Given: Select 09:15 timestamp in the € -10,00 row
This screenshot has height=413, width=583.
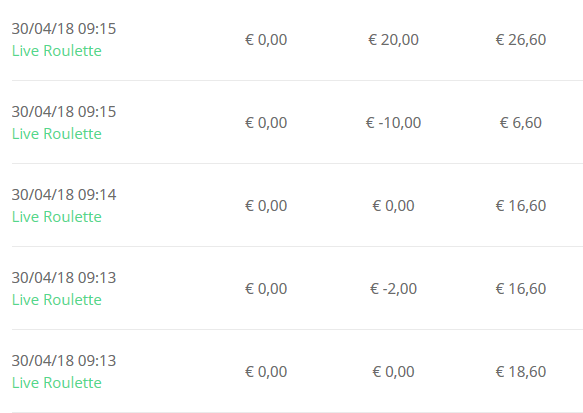Looking at the screenshot, I should (x=64, y=112).
